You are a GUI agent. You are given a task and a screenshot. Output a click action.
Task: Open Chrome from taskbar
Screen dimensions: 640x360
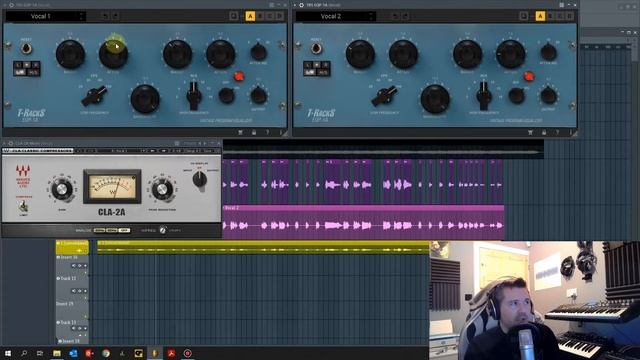click(x=106, y=353)
